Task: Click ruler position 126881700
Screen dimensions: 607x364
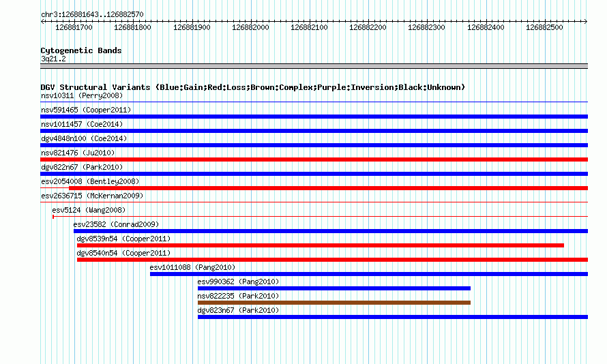Action: point(74,27)
